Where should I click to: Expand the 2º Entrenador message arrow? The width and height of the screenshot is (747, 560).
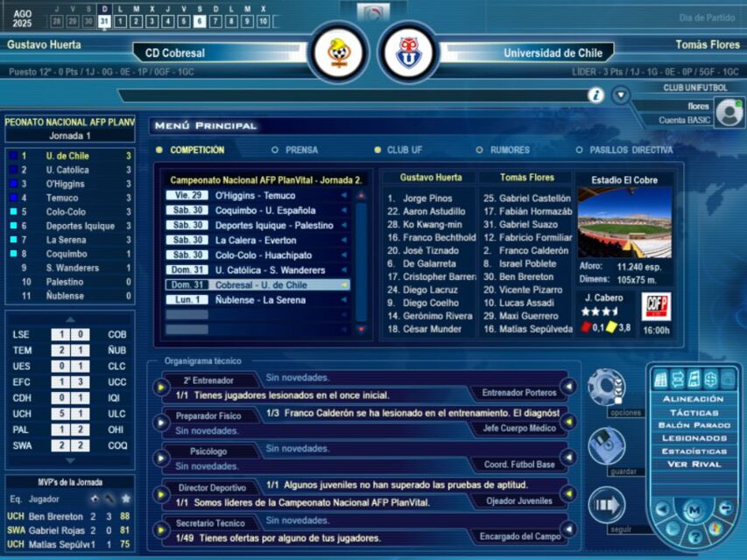(x=162, y=387)
